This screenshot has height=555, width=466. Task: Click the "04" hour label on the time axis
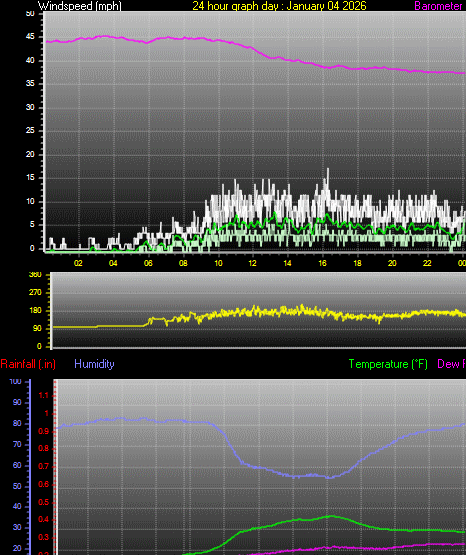pyautogui.click(x=113, y=263)
